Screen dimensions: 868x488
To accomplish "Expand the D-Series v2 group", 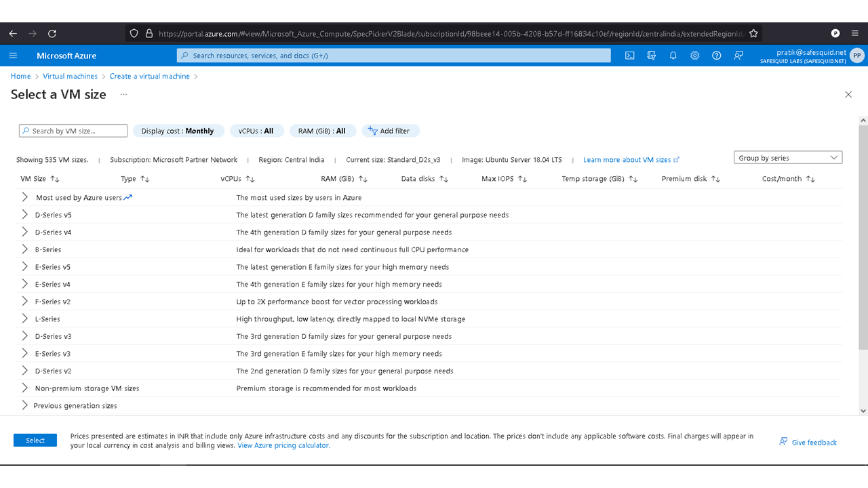I will 24,371.
